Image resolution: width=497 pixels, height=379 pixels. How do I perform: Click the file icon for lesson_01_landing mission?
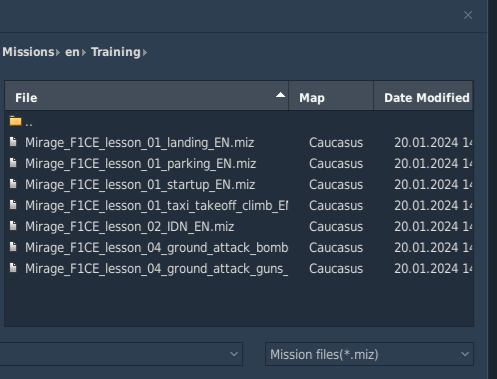tap(13, 142)
